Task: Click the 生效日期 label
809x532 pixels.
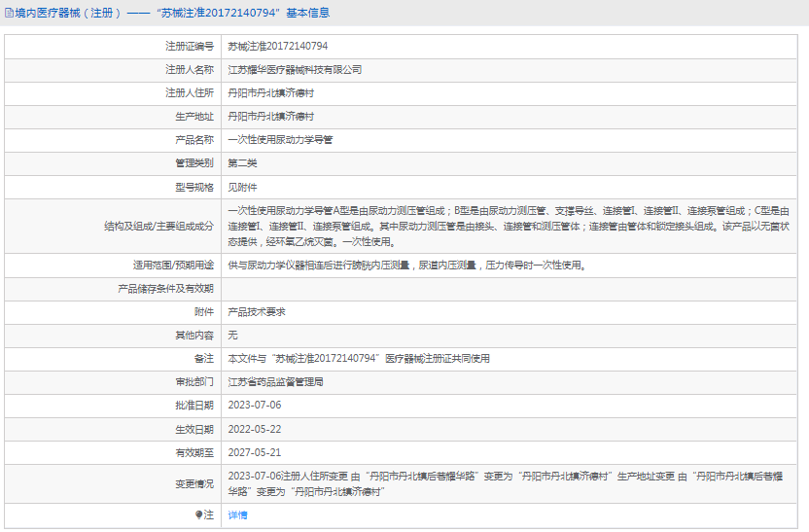Action: 194,429
